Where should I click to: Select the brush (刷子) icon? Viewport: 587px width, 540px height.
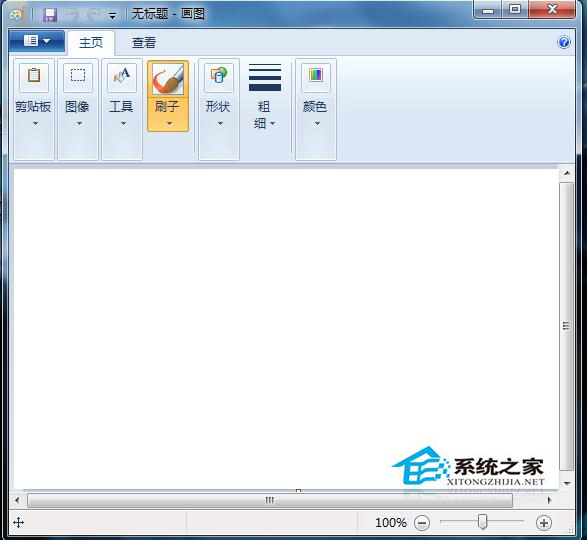coord(168,79)
